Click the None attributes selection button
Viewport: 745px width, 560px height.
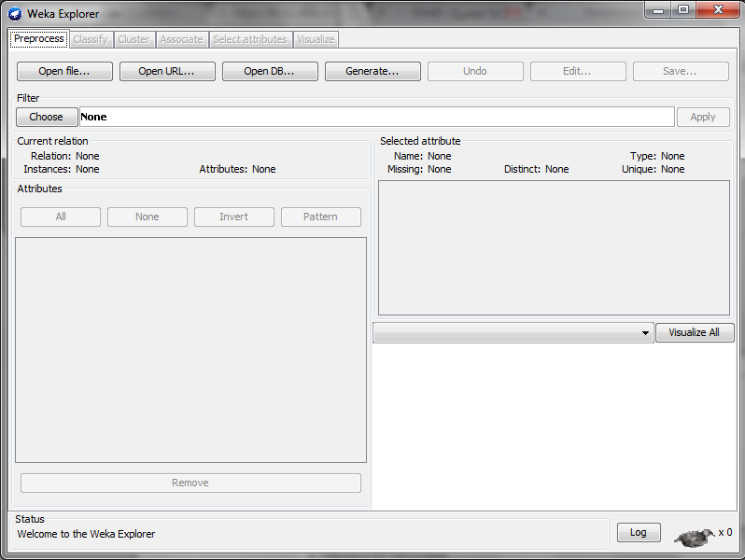(148, 217)
